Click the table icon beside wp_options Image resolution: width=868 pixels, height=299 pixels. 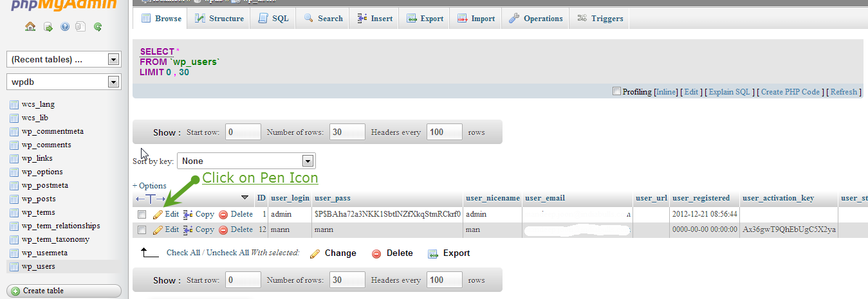(x=14, y=172)
